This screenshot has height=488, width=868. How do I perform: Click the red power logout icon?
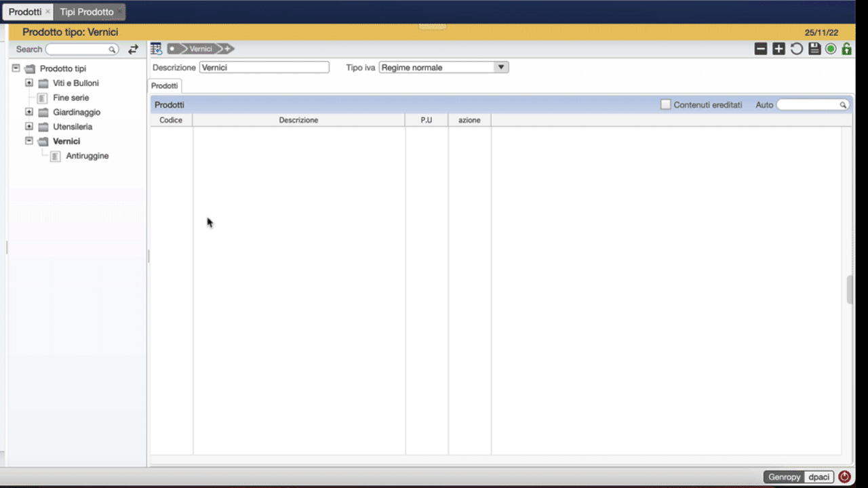point(844,477)
